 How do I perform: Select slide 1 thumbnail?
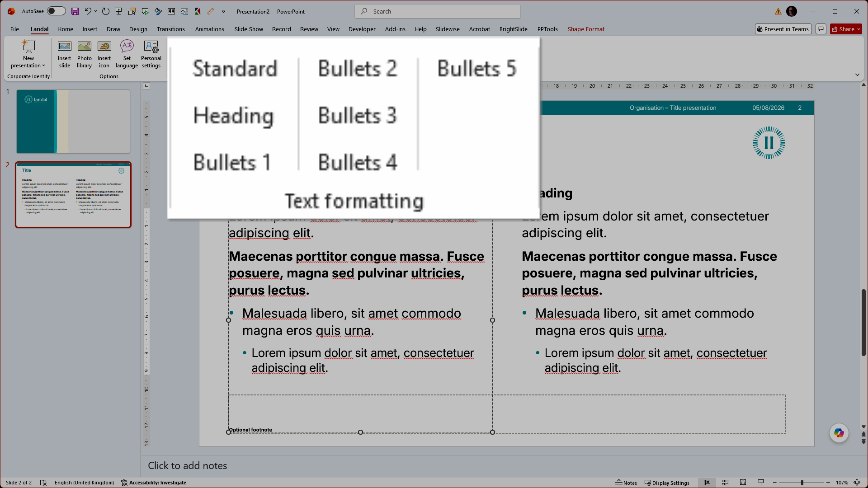click(x=73, y=122)
